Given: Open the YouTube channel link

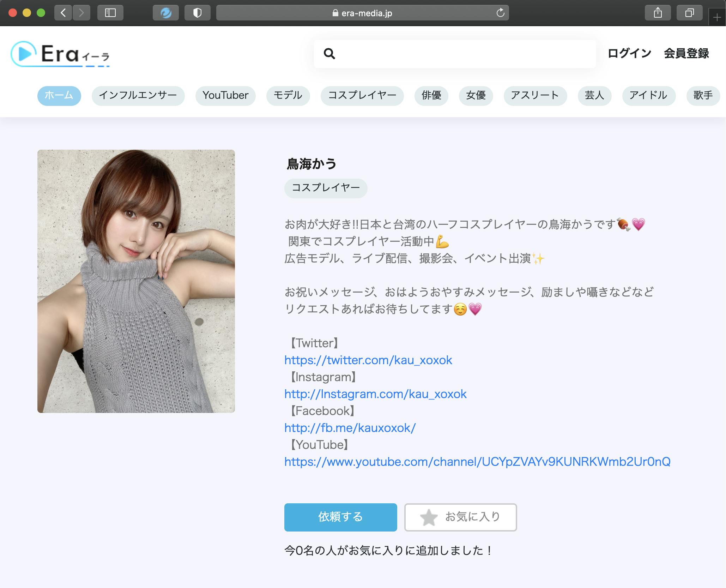Looking at the screenshot, I should tap(477, 462).
